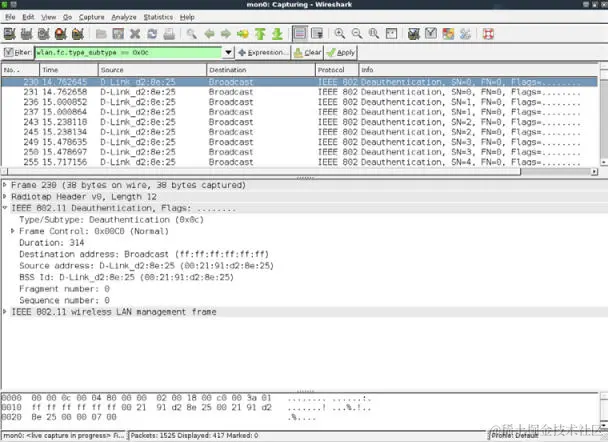Open the Statistics menu

pyautogui.click(x=158, y=17)
